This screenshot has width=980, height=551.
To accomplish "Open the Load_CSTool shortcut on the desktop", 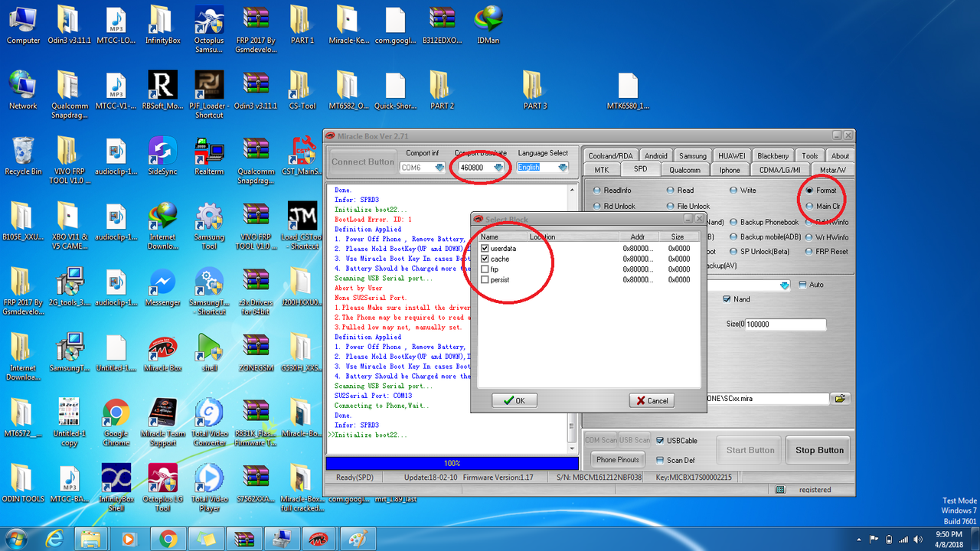I will click(302, 227).
